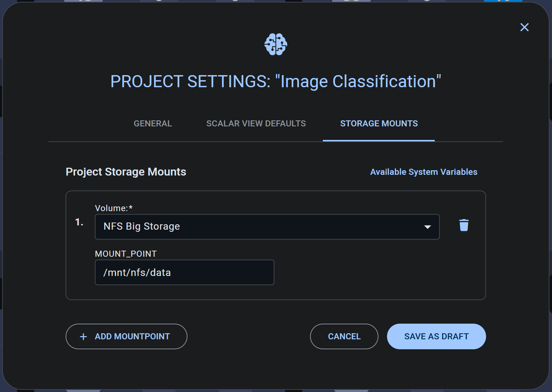Save settings as draft

pyautogui.click(x=436, y=336)
